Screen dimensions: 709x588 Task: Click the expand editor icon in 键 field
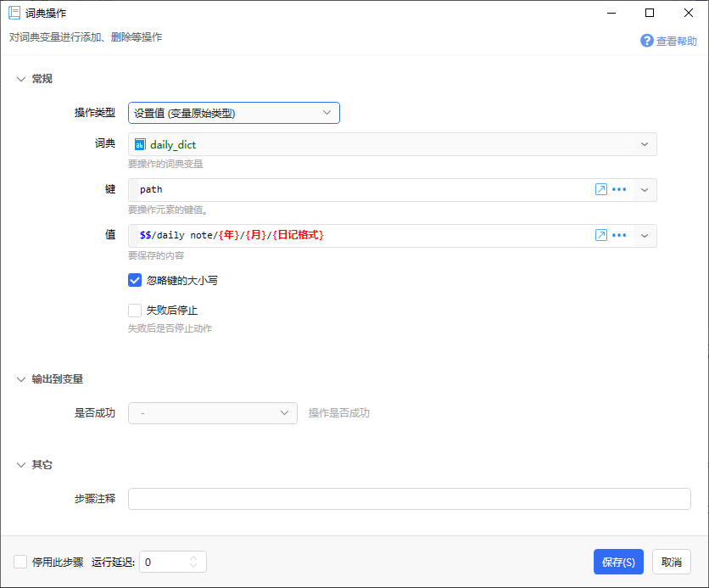600,190
